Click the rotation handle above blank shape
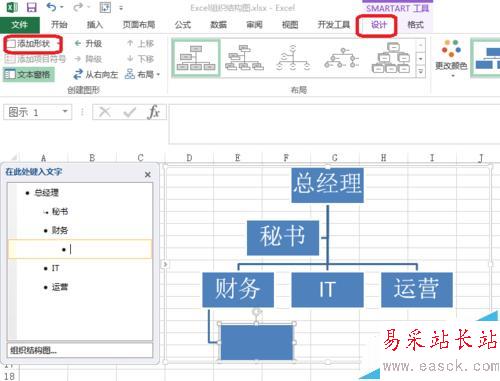 pyautogui.click(x=257, y=312)
